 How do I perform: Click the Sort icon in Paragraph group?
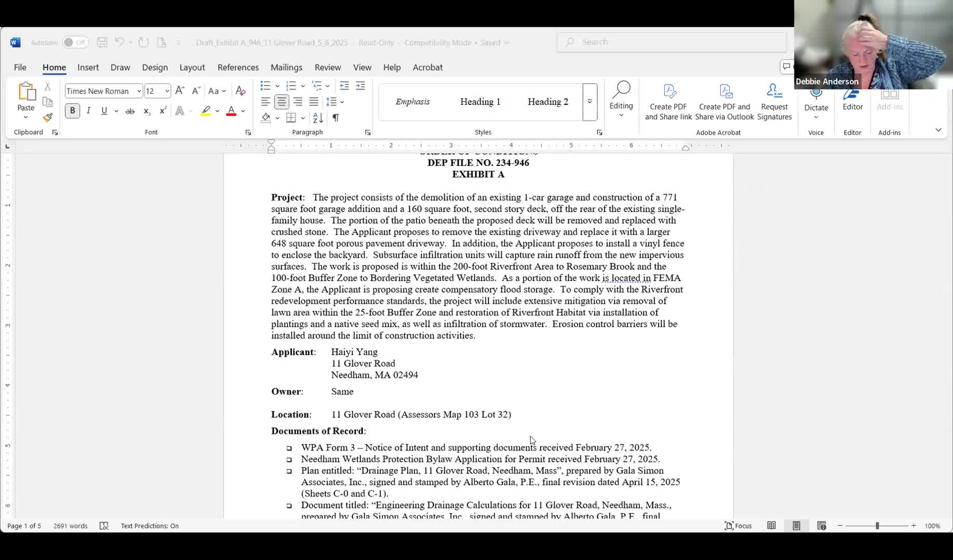318,118
